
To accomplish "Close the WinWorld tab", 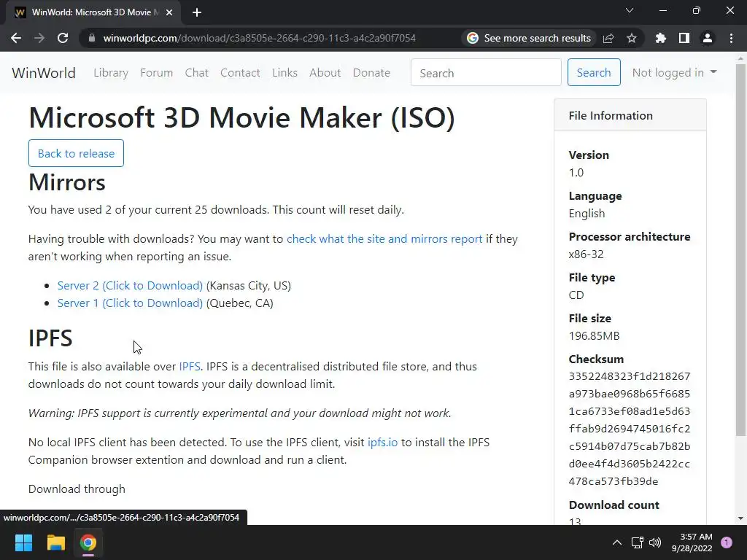I will (x=169, y=12).
